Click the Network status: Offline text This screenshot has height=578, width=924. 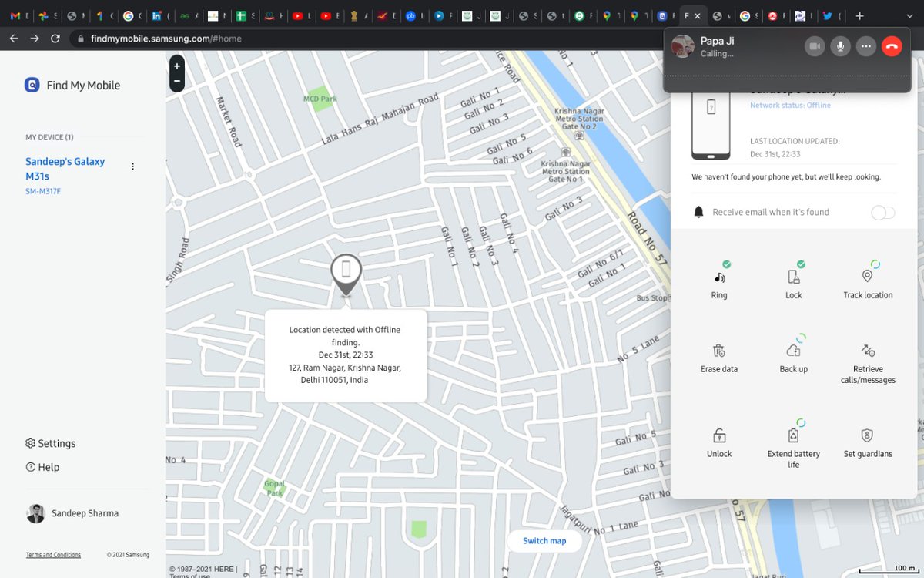point(790,106)
